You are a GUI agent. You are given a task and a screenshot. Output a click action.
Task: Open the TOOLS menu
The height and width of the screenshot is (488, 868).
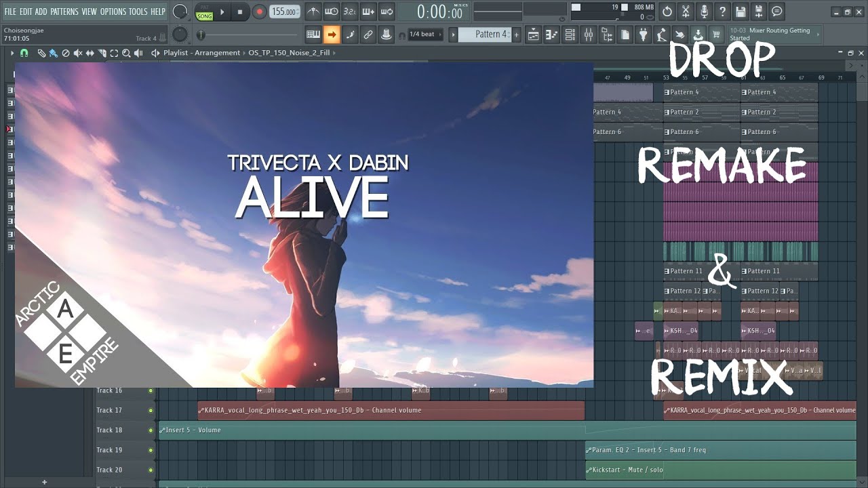pyautogui.click(x=138, y=12)
